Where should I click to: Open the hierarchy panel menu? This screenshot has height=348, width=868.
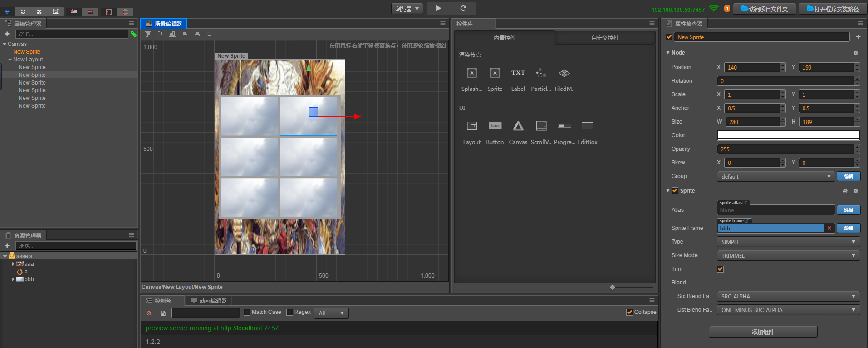132,23
